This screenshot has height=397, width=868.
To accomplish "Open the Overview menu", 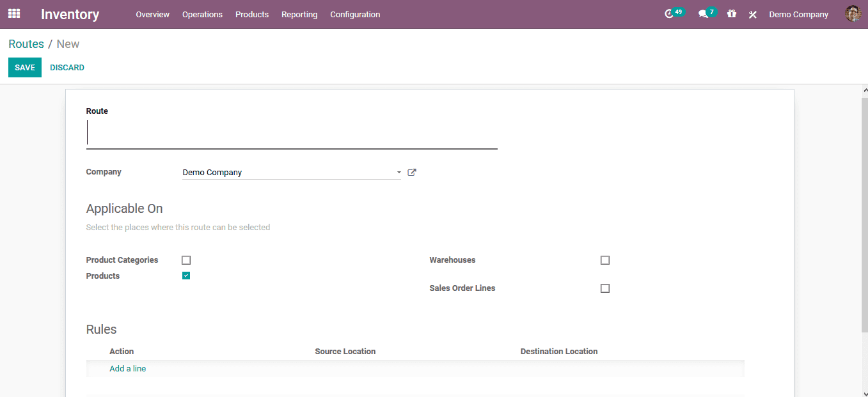I will (153, 14).
